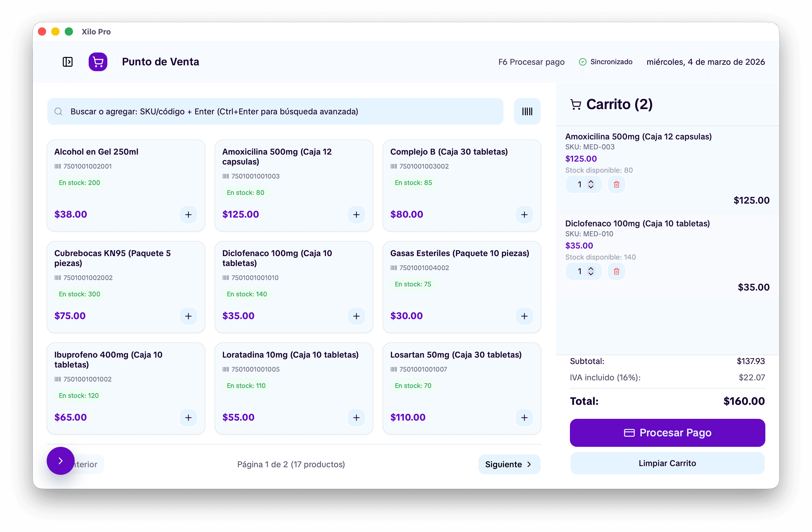
Task: Select F6 Procesar pago in header
Action: pos(531,62)
